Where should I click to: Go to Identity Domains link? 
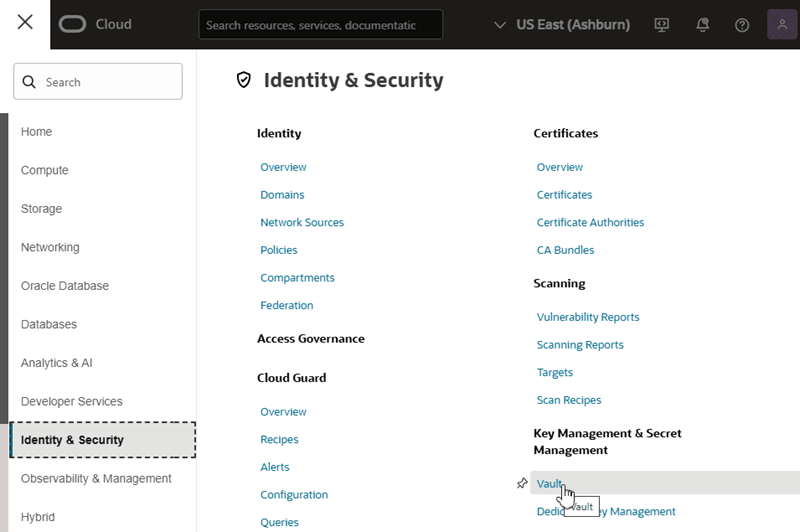pos(282,195)
